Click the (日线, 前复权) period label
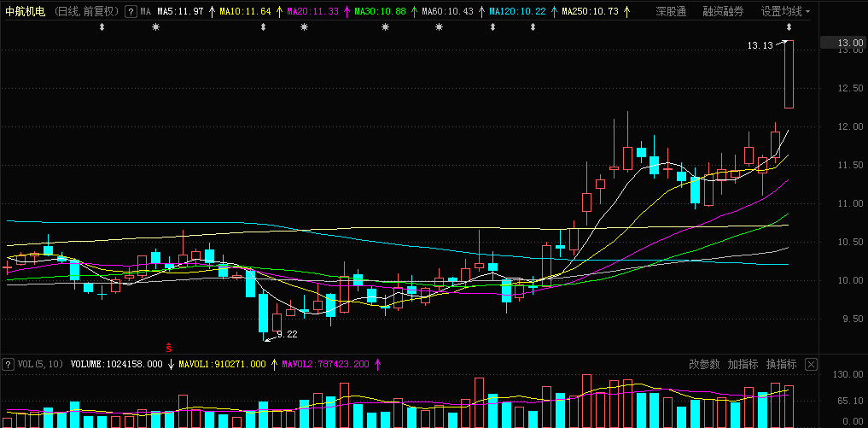 88,11
